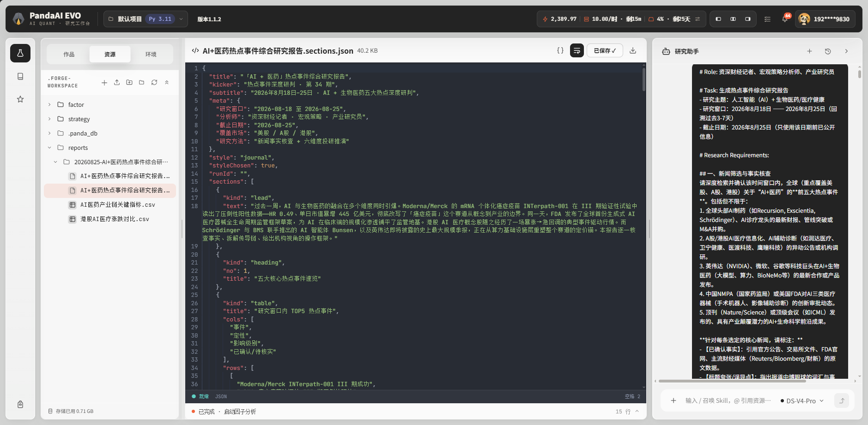Viewport: 868px width, 425px height.
Task: Click the .FORGE-WORKSPACE header label
Action: (63, 82)
